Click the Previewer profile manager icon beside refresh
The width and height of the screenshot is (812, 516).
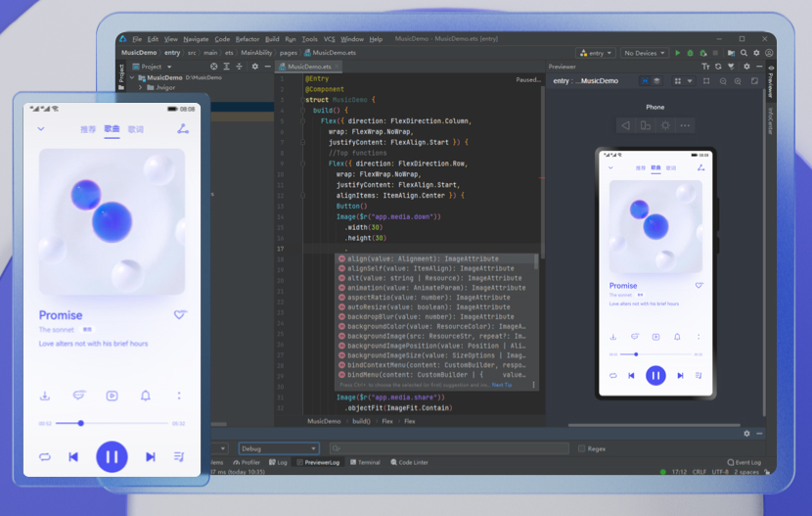click(x=731, y=67)
